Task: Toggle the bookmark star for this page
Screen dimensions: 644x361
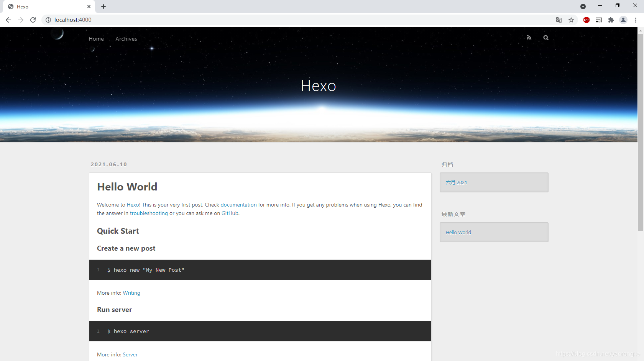Action: 571,20
